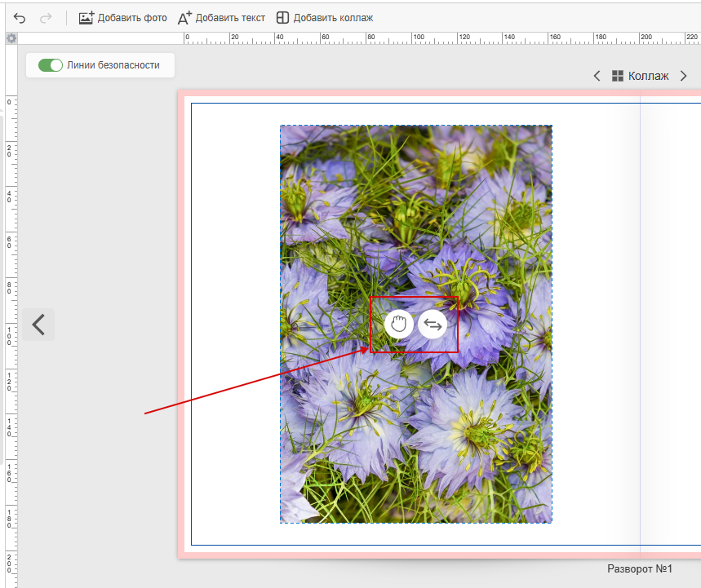Image resolution: width=701 pixels, height=588 pixels.
Task: Click the Добавить фото button
Action: pos(123,18)
